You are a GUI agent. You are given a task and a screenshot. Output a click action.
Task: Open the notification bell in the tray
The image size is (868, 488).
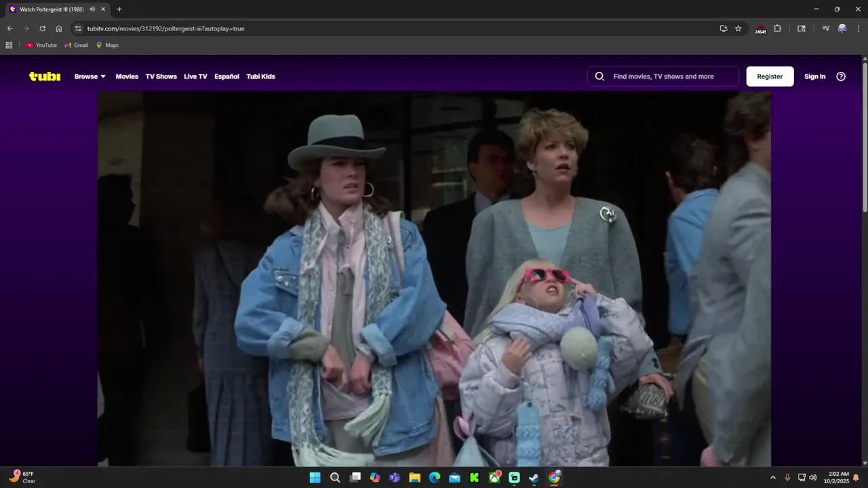tap(856, 477)
